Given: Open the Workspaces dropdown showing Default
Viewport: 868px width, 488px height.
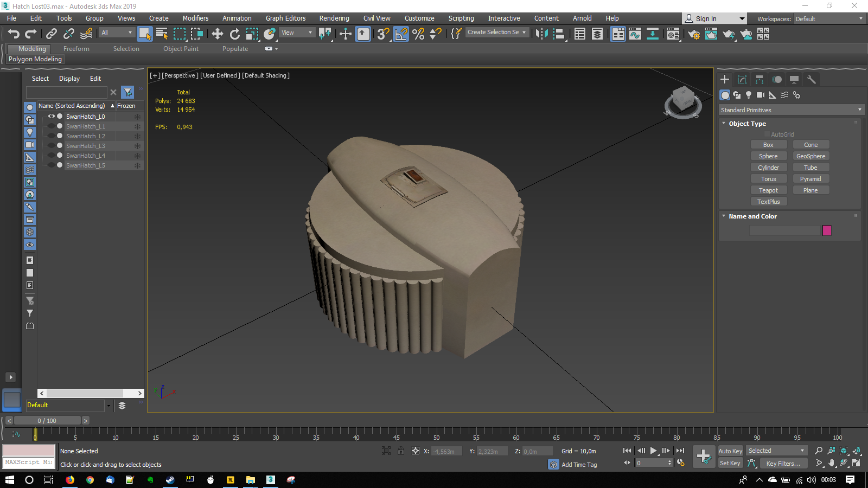Looking at the screenshot, I should 829,19.
